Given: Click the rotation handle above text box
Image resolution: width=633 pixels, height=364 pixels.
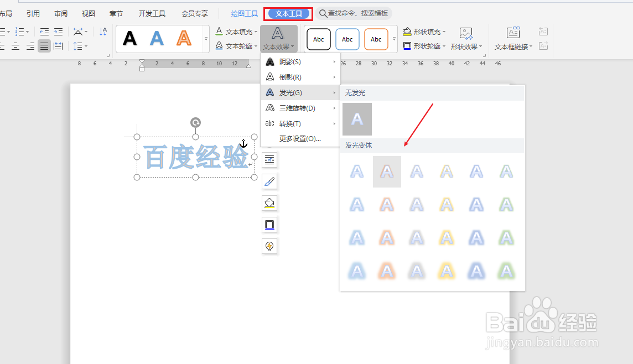Looking at the screenshot, I should click(x=195, y=122).
